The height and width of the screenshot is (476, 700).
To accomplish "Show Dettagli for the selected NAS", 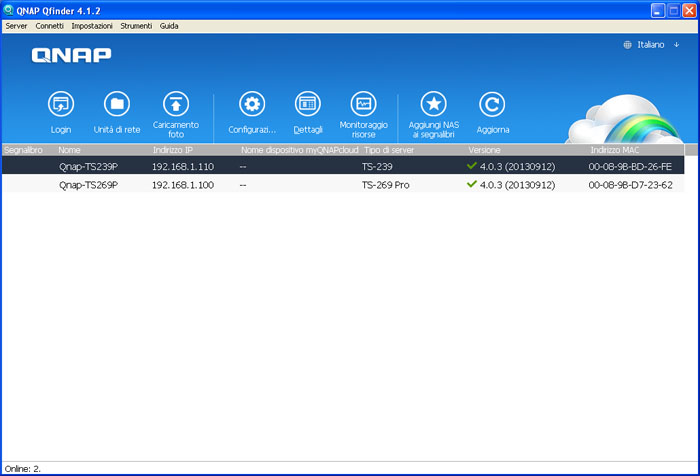I will 308,104.
